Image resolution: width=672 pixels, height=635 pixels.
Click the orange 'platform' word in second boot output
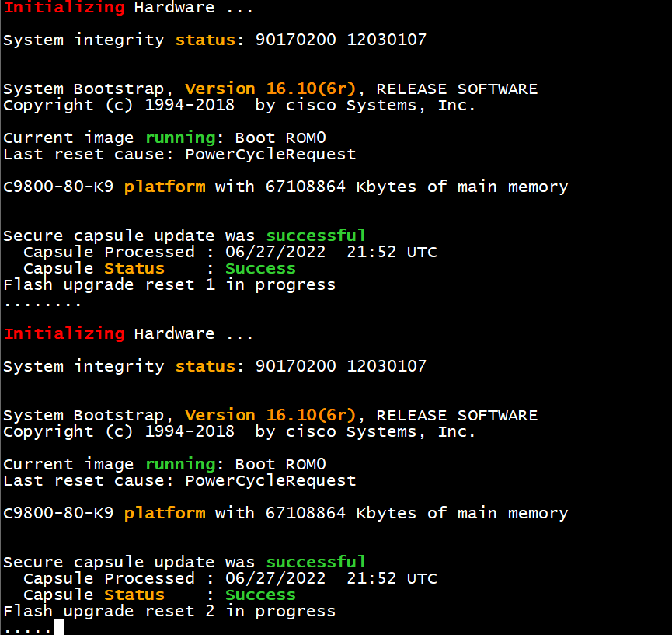(x=165, y=513)
